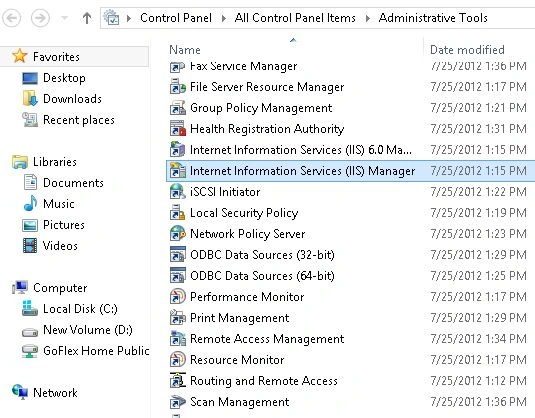Expand the chevron after All Control Panel Items
This screenshot has height=418, width=535.
[x=367, y=18]
